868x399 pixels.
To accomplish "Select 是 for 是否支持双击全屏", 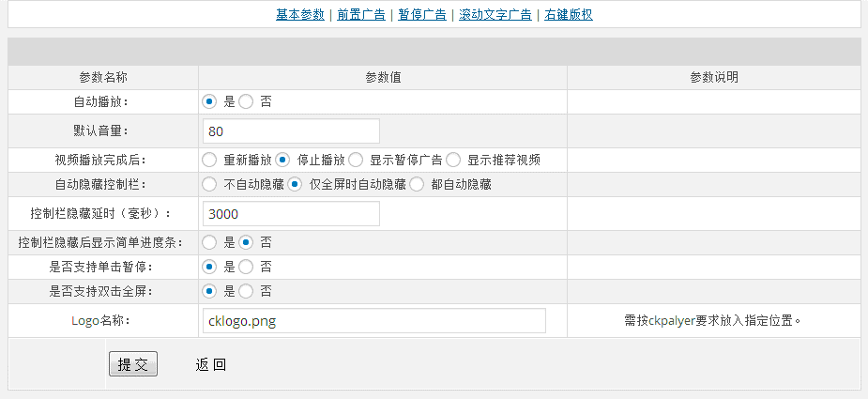I will pyautogui.click(x=209, y=291).
